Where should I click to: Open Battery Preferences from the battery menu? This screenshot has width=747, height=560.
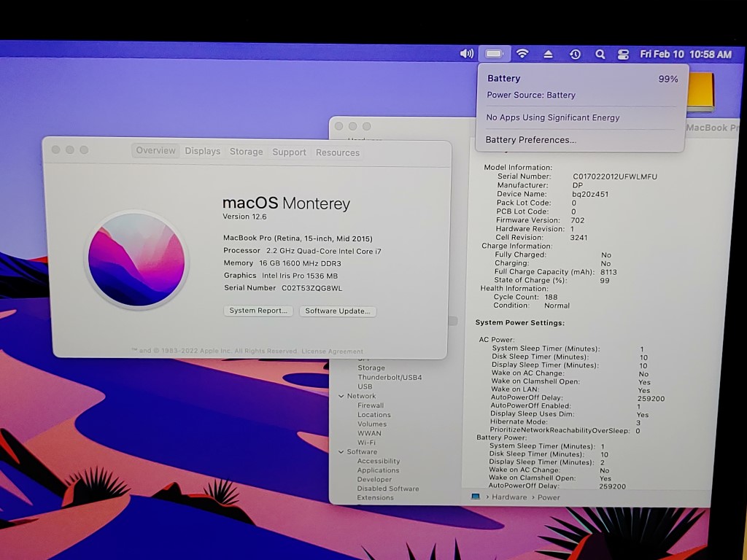531,139
